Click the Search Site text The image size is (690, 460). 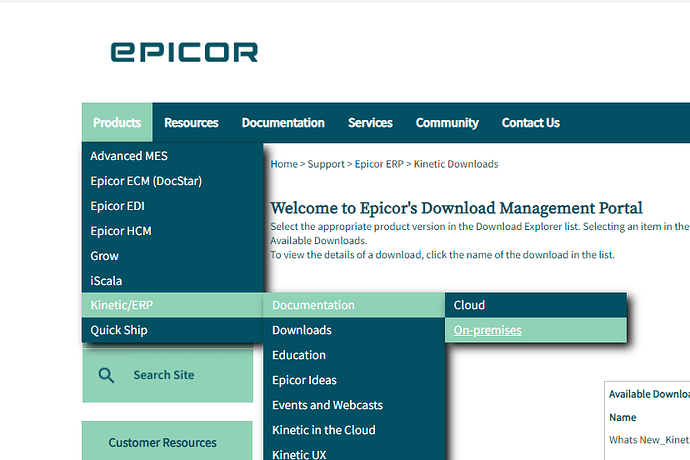(x=164, y=375)
